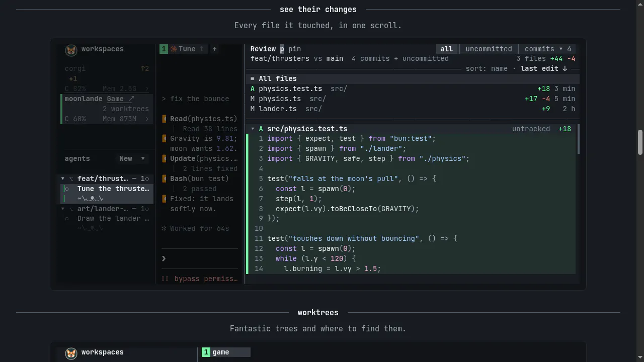Collapse the art/lander agent group
Viewport: 644px width, 362px height.
tap(62, 209)
